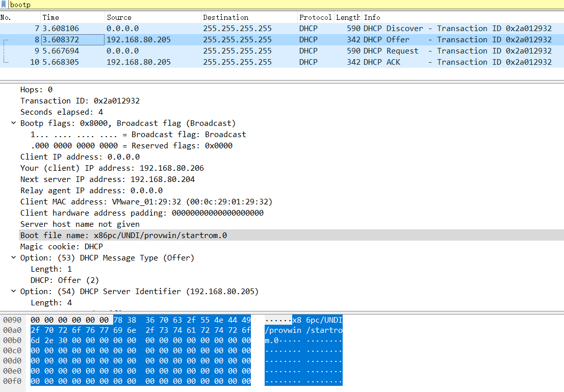Select the Your (client) IP address line
Viewport: 564px width, 392px height.
click(112, 168)
